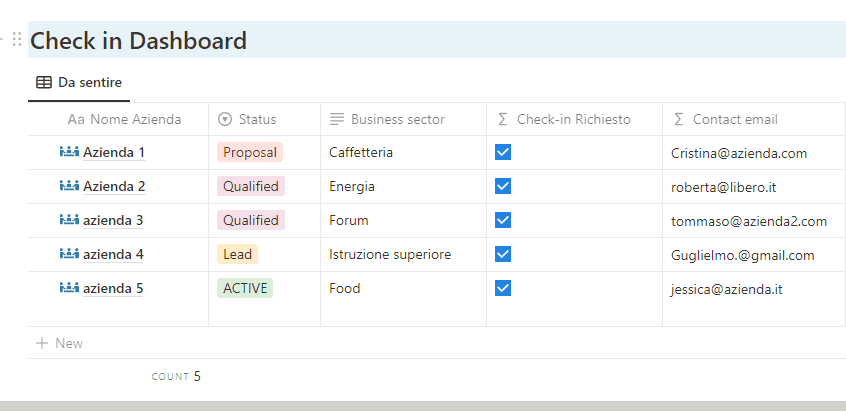
Task: Click the table icon on Da sentire view
Action: tap(44, 83)
